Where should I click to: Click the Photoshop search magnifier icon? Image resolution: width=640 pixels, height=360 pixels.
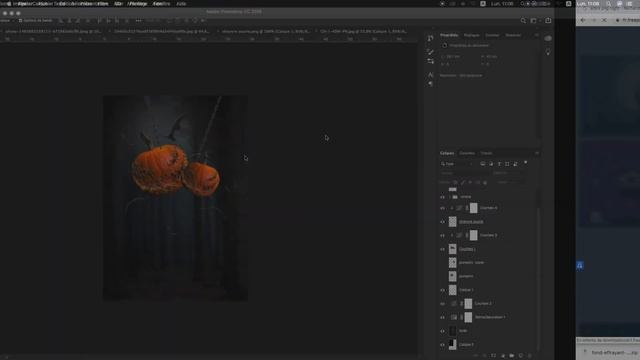pyautogui.click(x=523, y=20)
